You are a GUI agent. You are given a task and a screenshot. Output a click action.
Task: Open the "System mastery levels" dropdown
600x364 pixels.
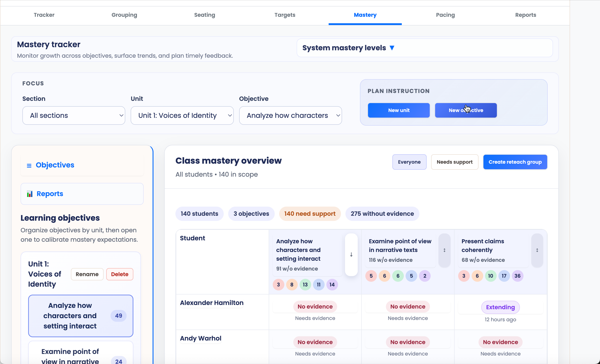pos(349,48)
